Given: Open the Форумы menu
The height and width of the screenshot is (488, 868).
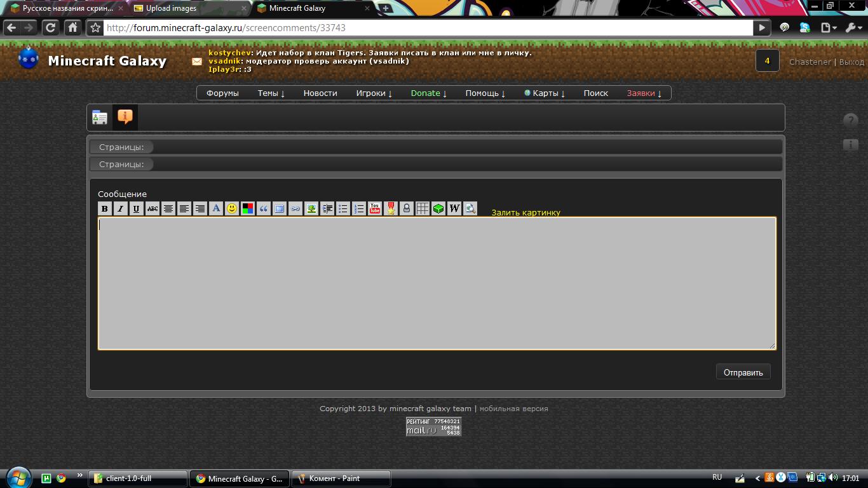Looking at the screenshot, I should click(222, 93).
